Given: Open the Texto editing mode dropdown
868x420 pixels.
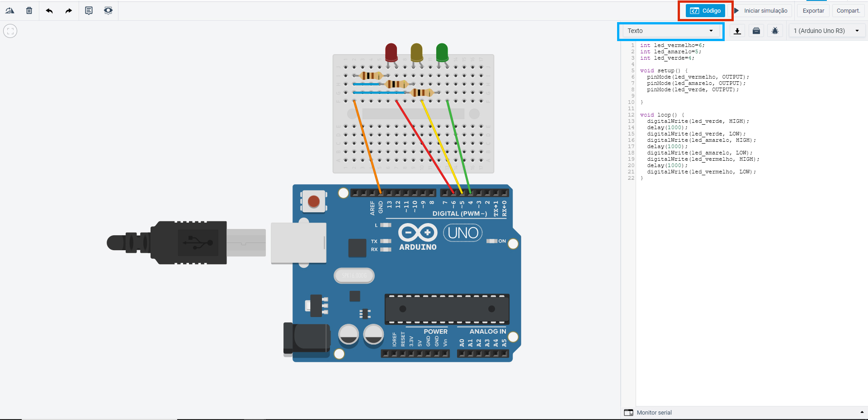Looking at the screenshot, I should point(670,31).
